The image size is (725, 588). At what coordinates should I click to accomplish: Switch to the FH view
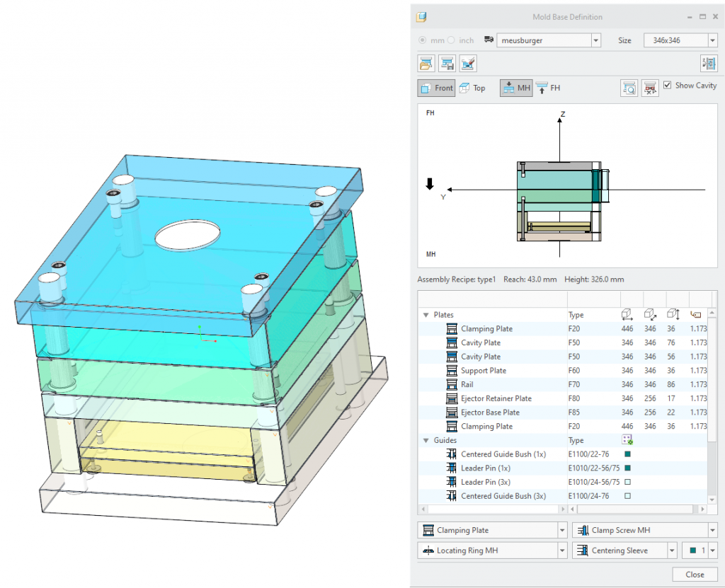[x=549, y=87]
